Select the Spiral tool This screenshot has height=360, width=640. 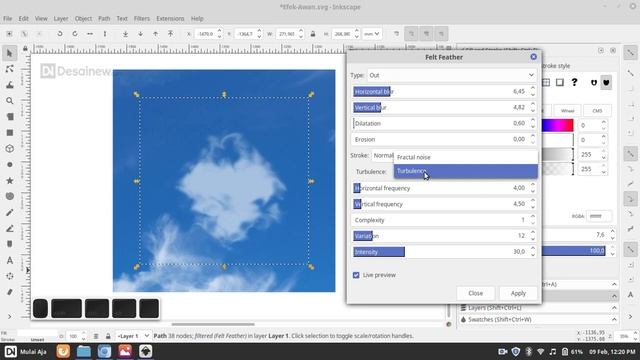tap(10, 196)
